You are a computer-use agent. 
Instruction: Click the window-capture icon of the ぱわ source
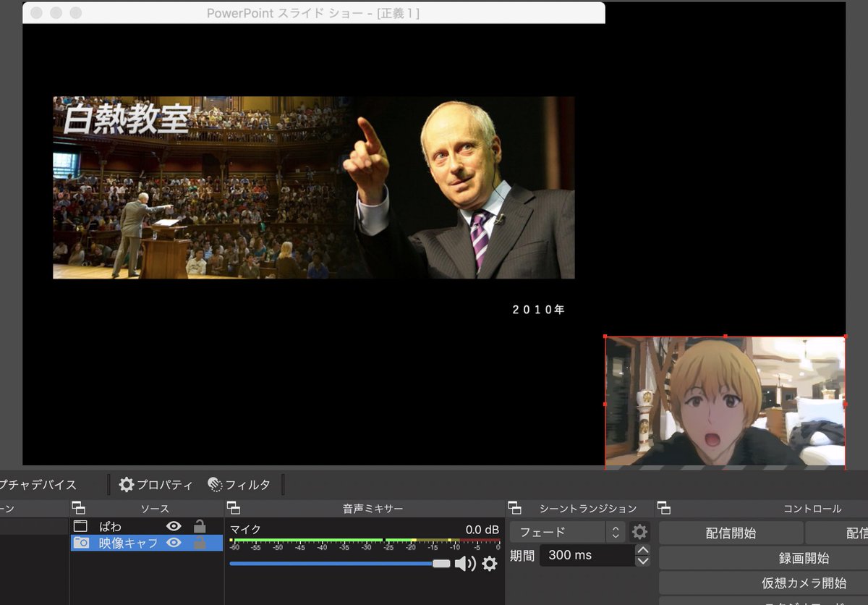(80, 526)
